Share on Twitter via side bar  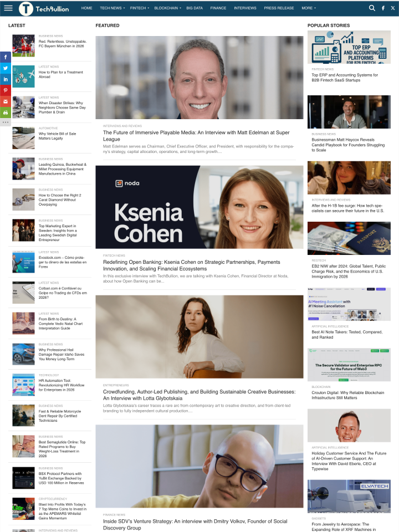6,68
